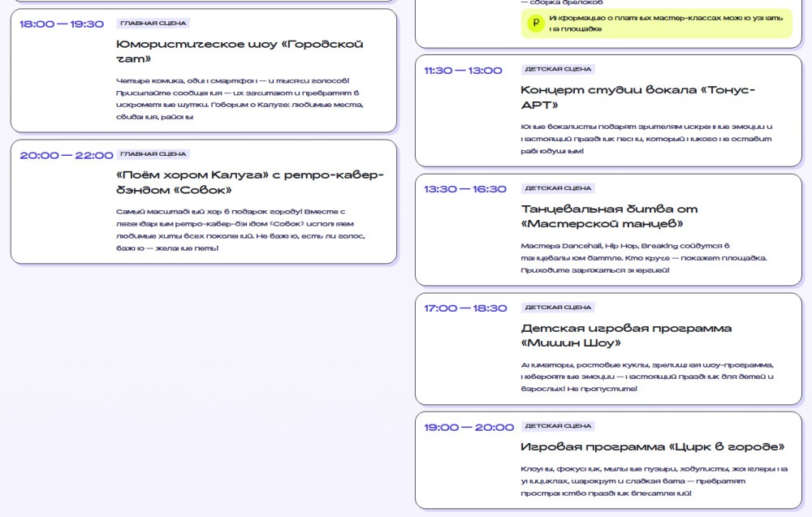This screenshot has width=812, height=517.
Task: Click the ГЛАВНАЯ СЦЕНА tag on the 18:00 event
Action: pos(153,24)
